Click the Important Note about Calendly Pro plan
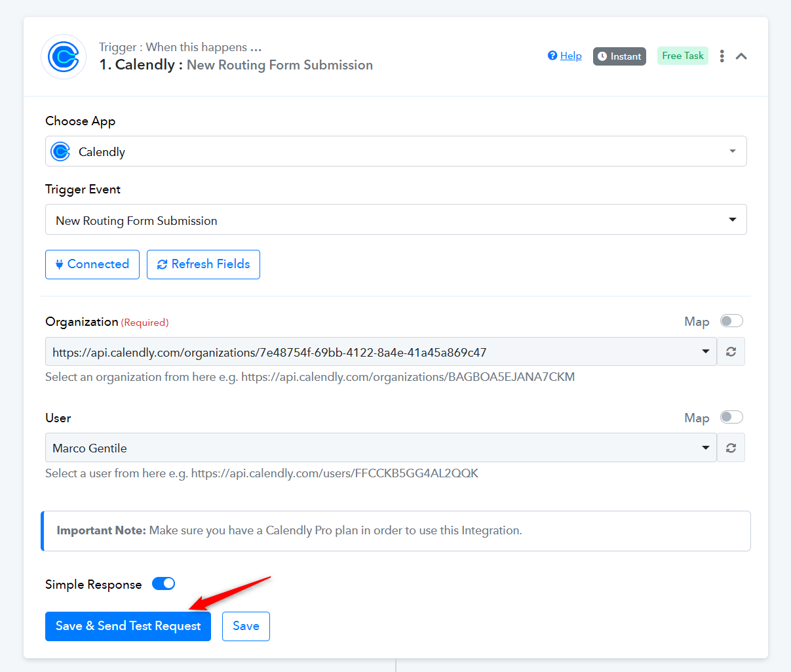The height and width of the screenshot is (672, 791). (396, 531)
